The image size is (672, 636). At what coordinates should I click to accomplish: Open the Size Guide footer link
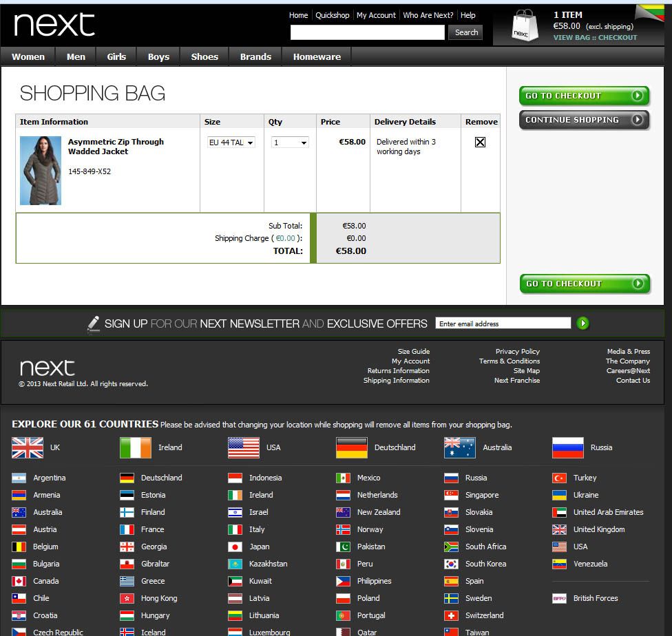[414, 352]
